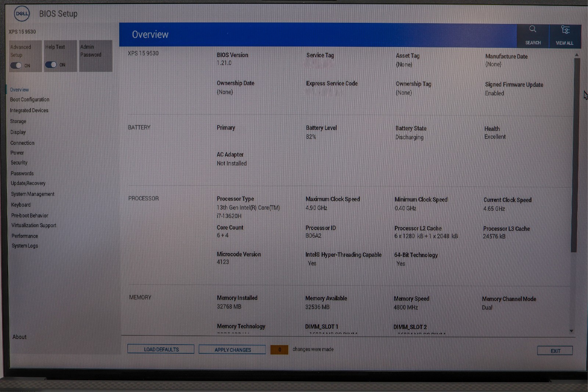Click the scrollbar down arrow
The image size is (588, 392).
click(571, 331)
